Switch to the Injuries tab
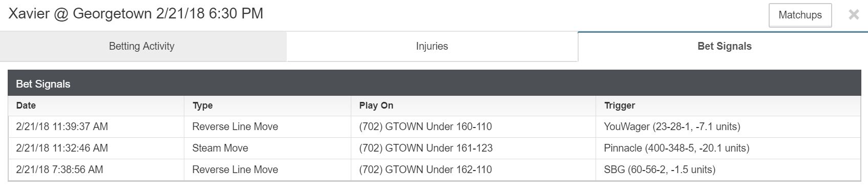The image size is (868, 190). click(432, 46)
